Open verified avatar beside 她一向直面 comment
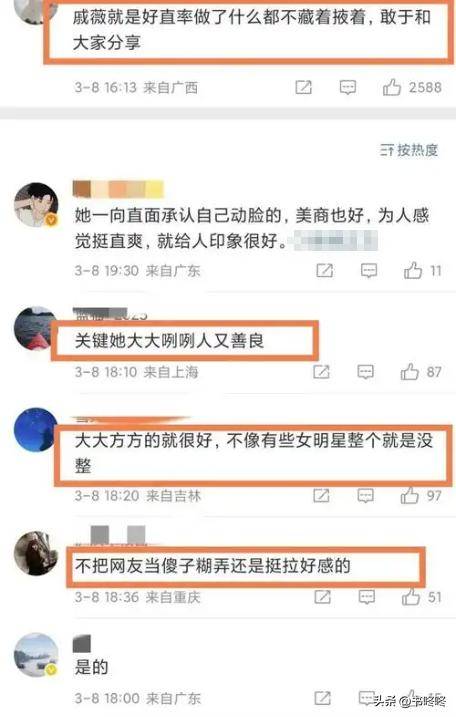456x717 pixels. tap(37, 205)
